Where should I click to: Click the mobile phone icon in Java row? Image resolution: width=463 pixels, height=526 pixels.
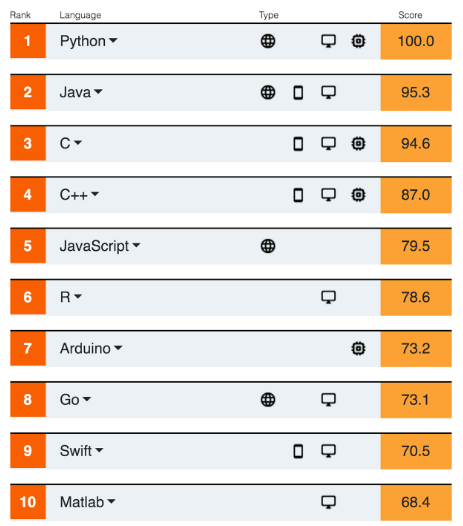click(x=298, y=93)
